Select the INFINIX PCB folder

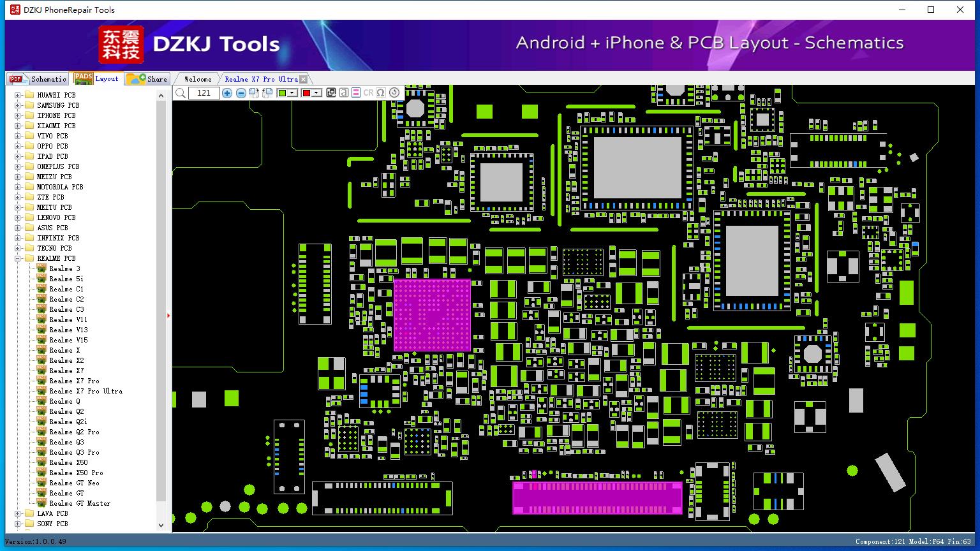pos(58,238)
